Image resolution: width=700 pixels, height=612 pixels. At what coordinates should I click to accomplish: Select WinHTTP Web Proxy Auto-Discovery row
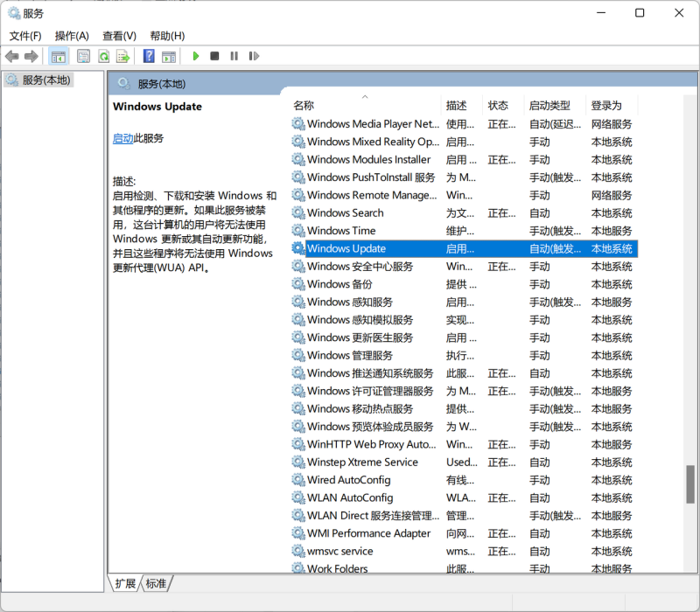coord(465,444)
